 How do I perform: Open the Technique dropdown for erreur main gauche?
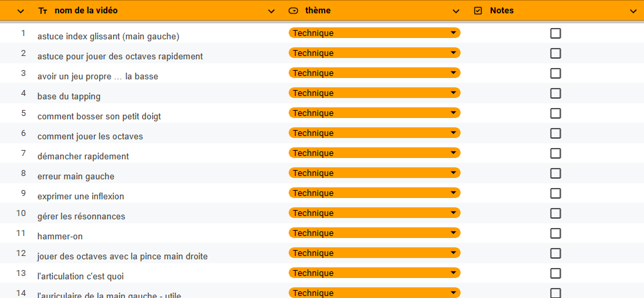tap(375, 173)
